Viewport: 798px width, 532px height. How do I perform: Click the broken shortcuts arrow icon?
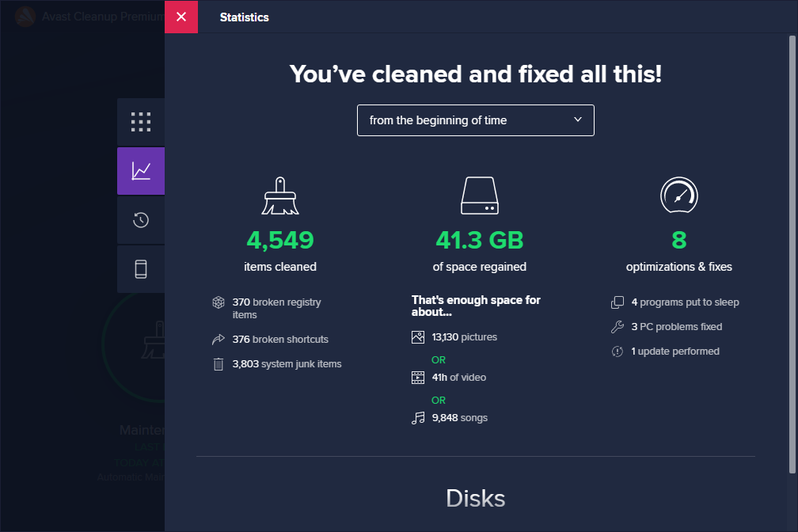218,339
